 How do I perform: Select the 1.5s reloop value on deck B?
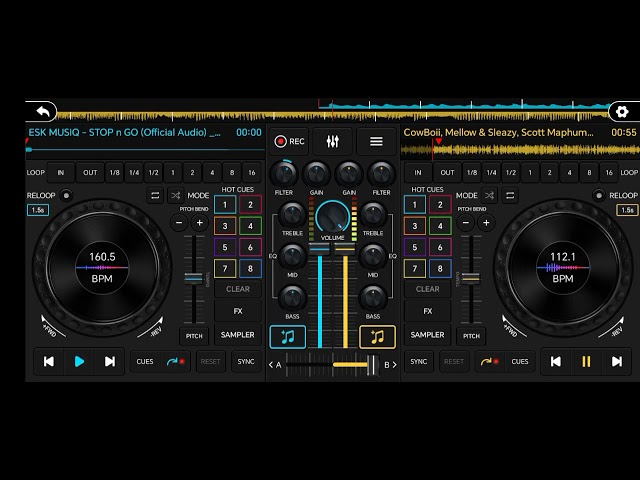point(627,210)
